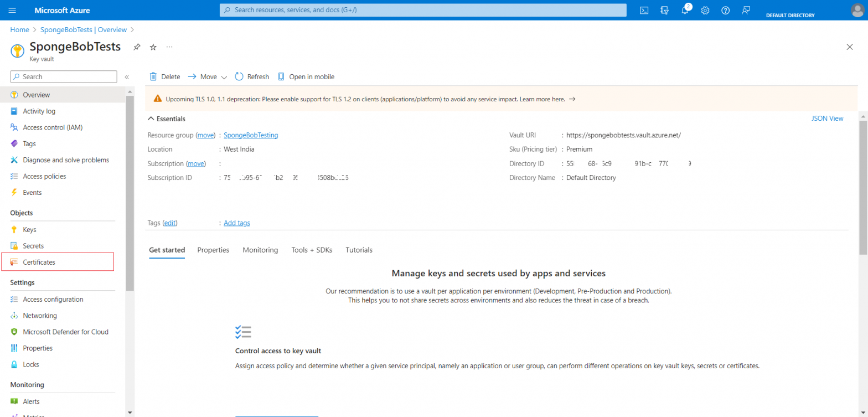The width and height of the screenshot is (868, 417).
Task: Switch to the Properties tab
Action: click(x=213, y=250)
